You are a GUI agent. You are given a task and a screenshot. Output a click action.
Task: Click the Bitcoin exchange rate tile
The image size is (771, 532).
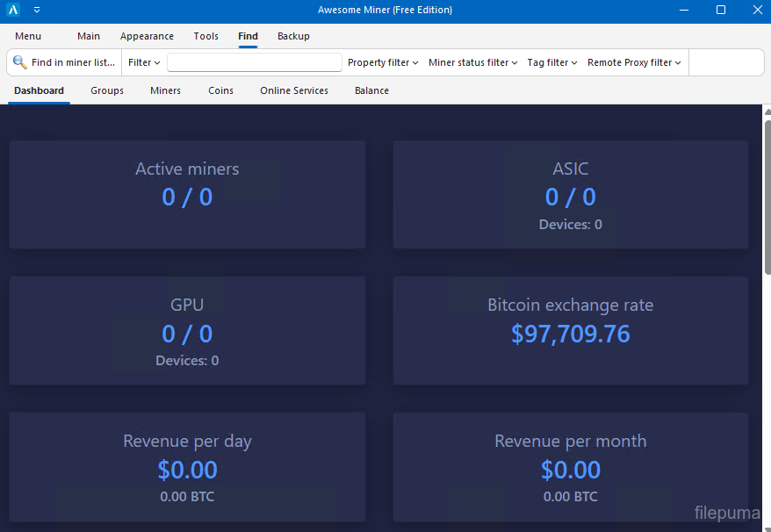click(x=571, y=330)
